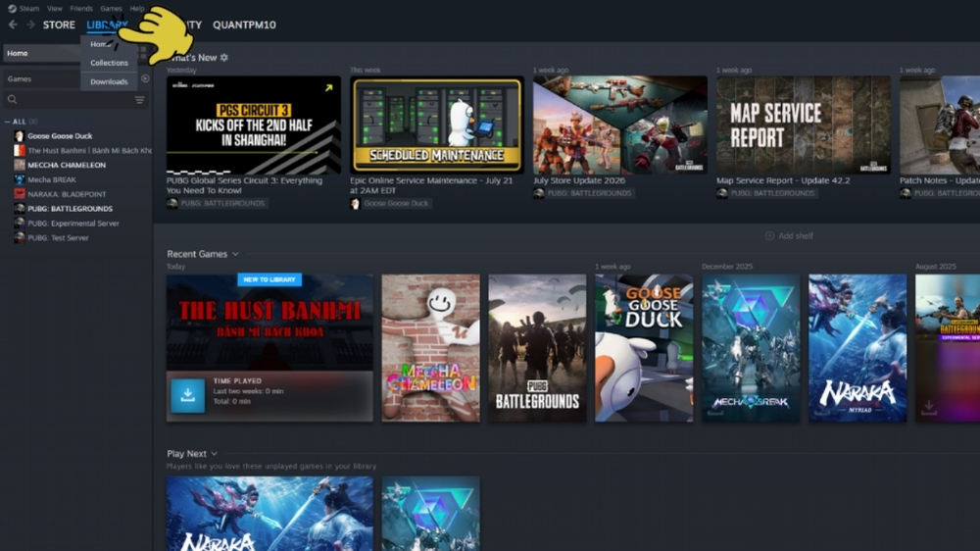Screen dimensions: 980x551
Task: Click the Mecha BREAK list icon
Action: click(x=20, y=179)
